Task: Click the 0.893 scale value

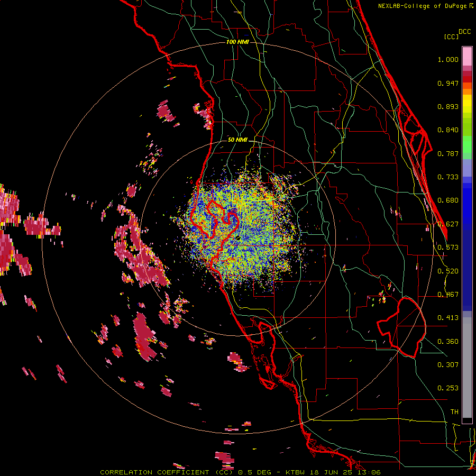Action: [x=448, y=106]
